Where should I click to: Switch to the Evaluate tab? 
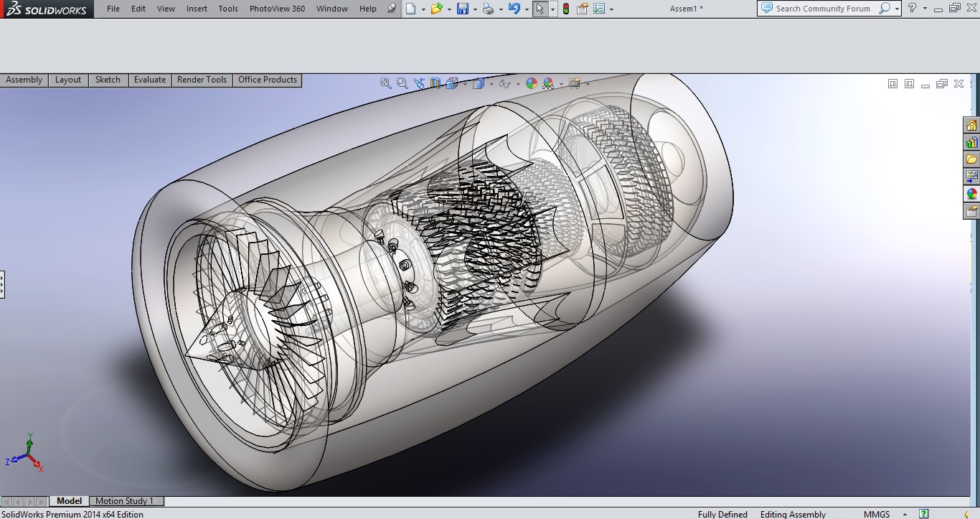pos(149,80)
